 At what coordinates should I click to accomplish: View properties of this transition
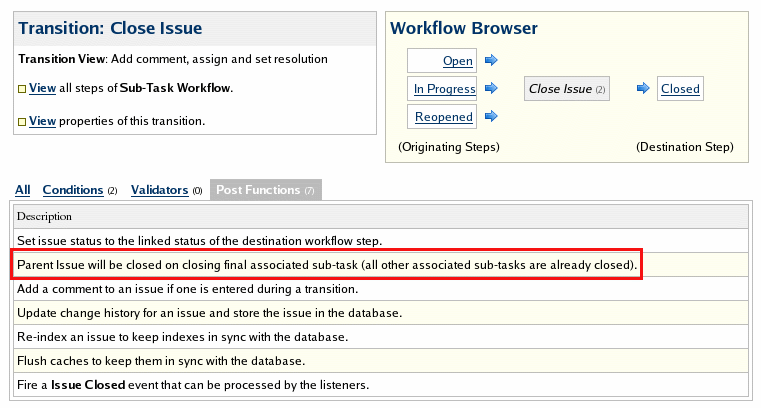42,121
